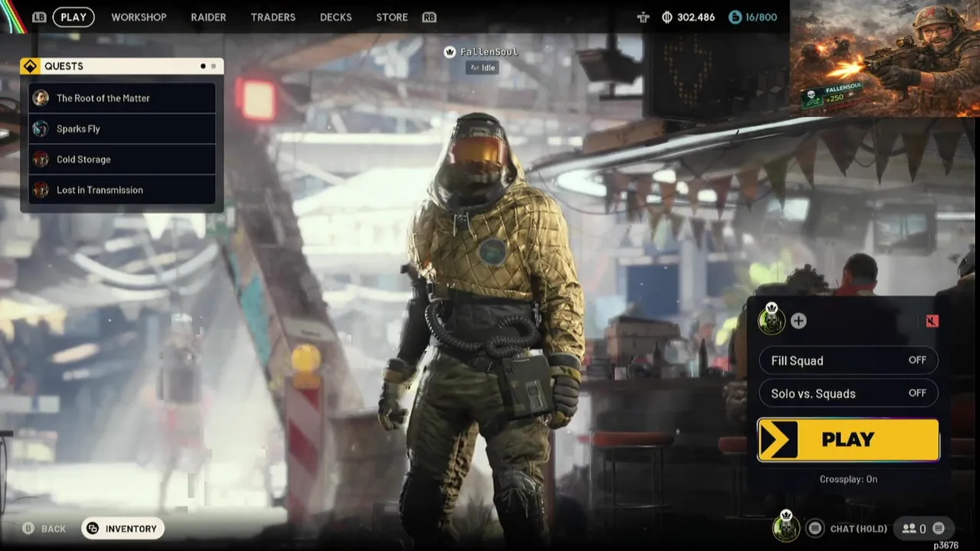980x551 pixels.
Task: Open the Lost in Transmission quest
Action: 122,190
